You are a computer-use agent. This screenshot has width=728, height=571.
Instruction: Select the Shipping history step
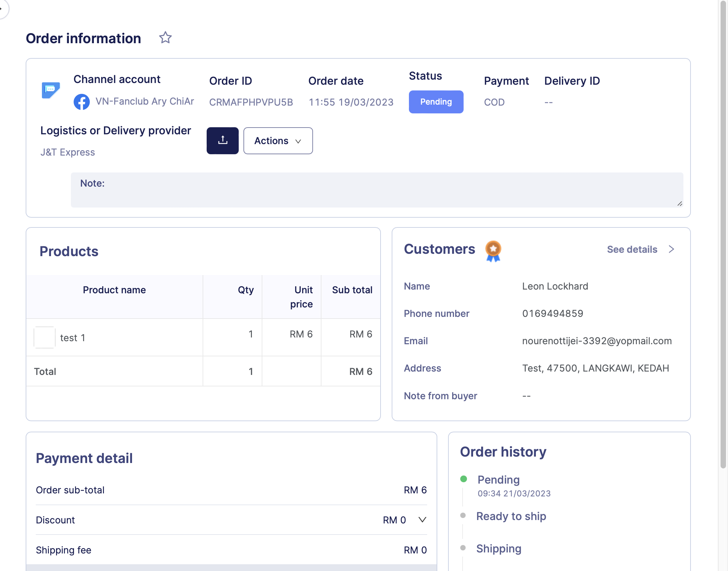click(x=498, y=549)
